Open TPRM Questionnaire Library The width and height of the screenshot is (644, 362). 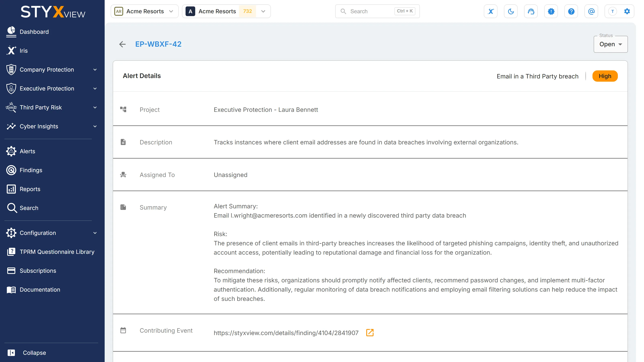click(52, 252)
